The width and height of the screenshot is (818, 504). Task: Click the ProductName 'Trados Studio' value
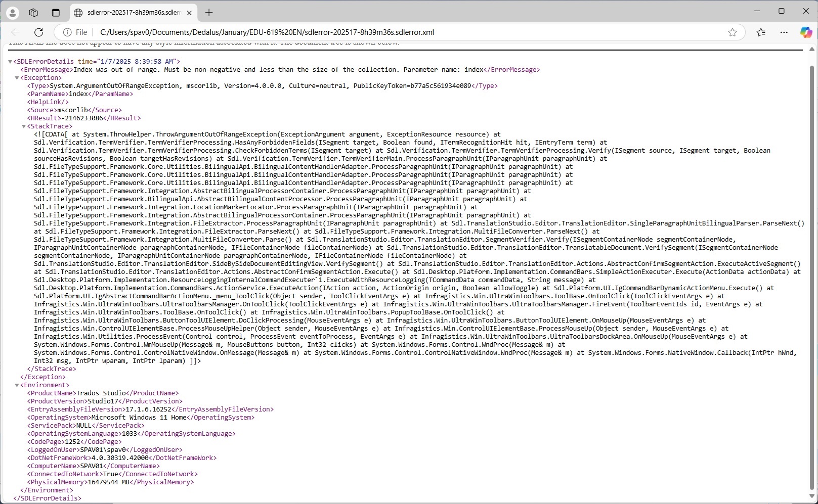click(x=101, y=393)
